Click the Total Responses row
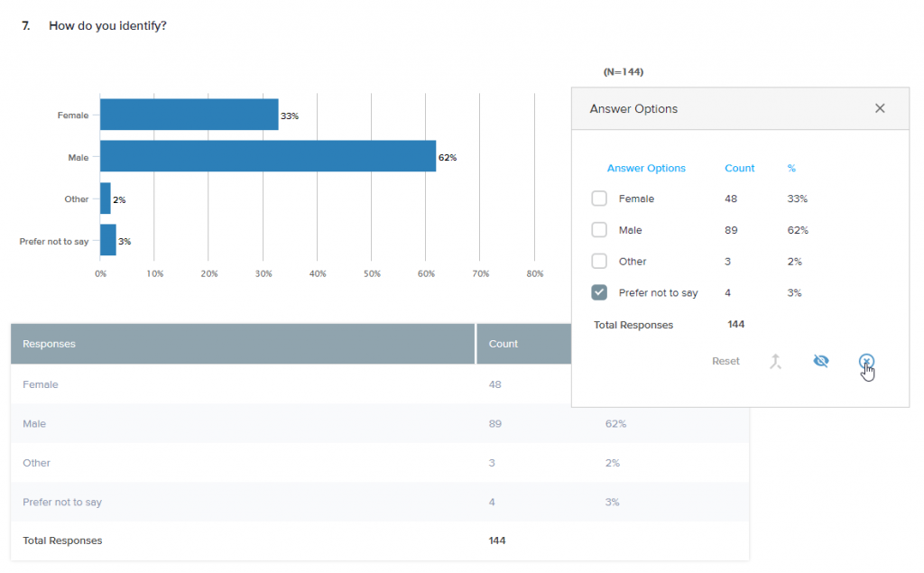 point(63,541)
